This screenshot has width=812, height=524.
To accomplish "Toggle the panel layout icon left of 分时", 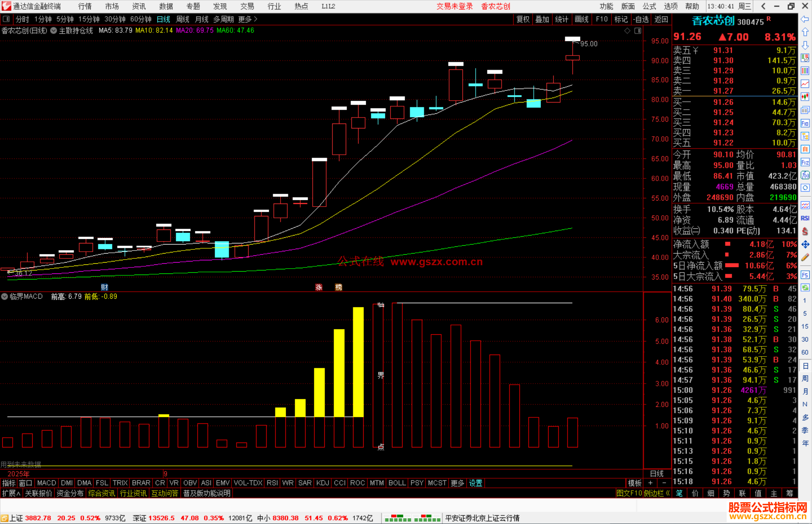I will (x=6, y=19).
